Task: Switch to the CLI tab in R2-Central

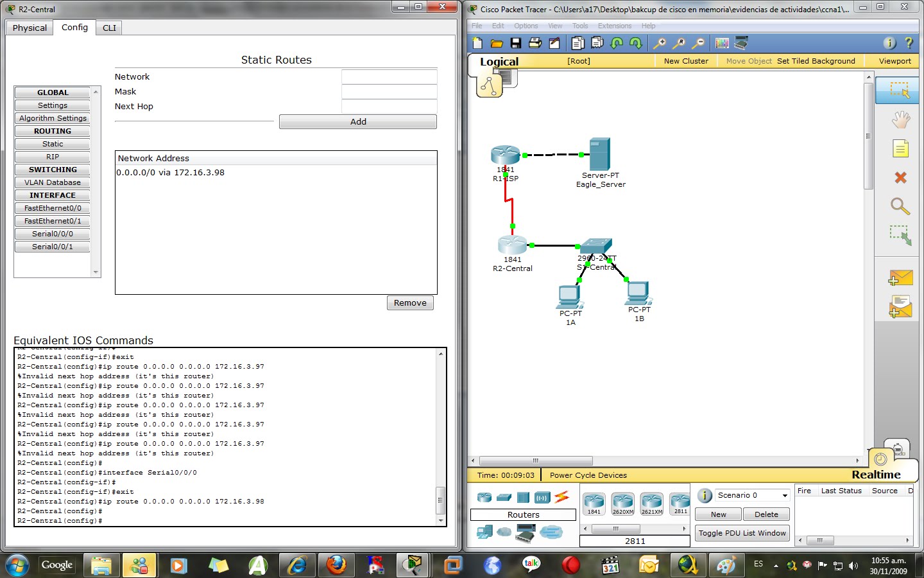Action: pyautogui.click(x=109, y=28)
